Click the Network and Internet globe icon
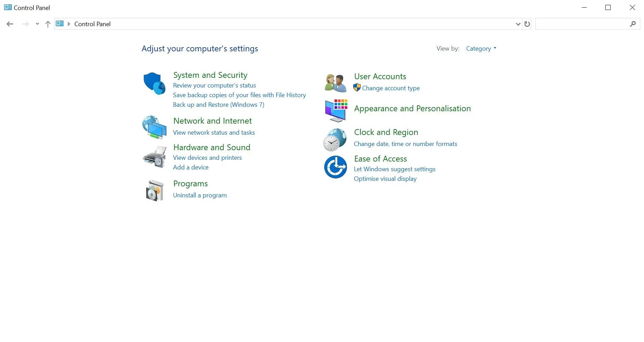 154,127
